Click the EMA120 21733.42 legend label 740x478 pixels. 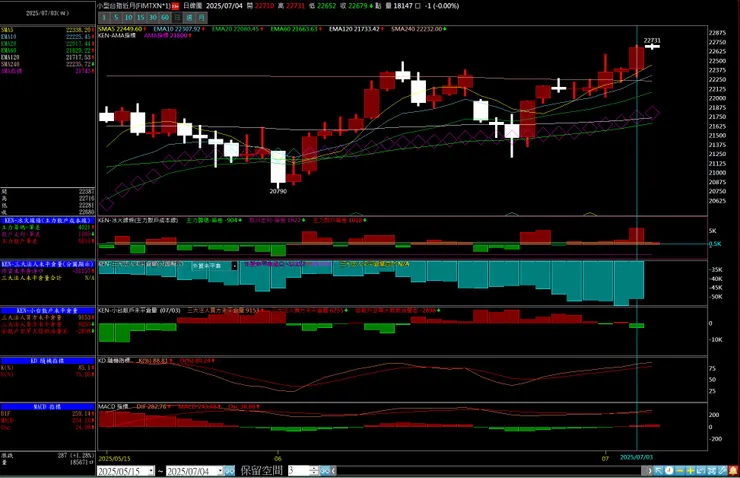(354, 29)
